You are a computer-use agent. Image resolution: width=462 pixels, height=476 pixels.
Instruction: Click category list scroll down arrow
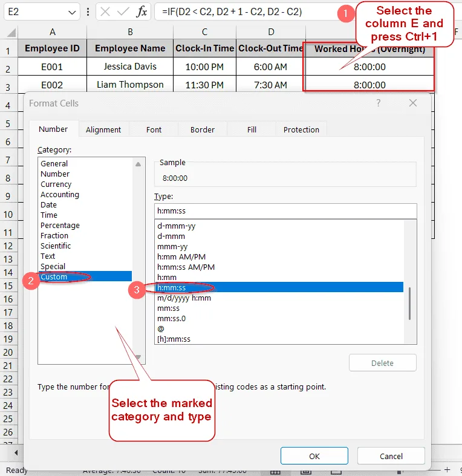138,357
